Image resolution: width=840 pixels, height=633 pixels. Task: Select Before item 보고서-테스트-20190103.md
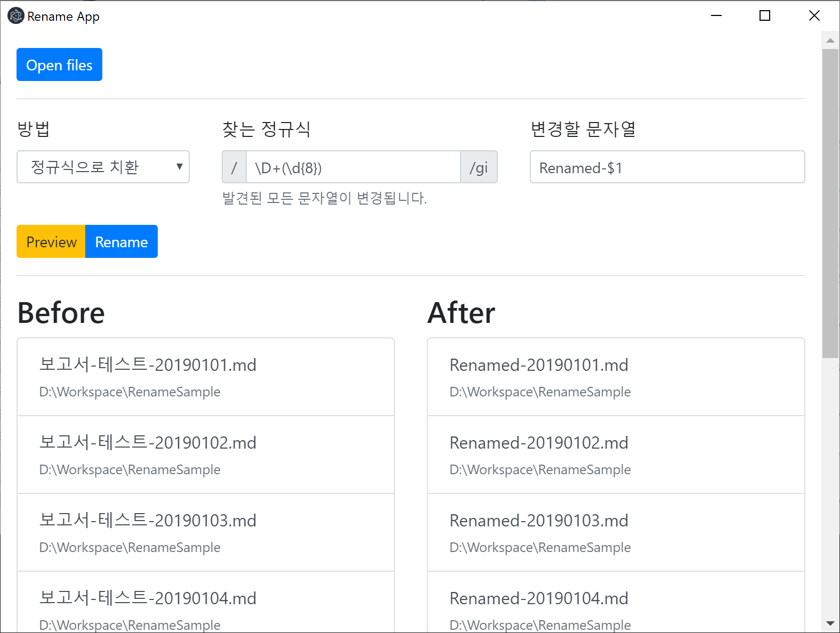pos(205,532)
